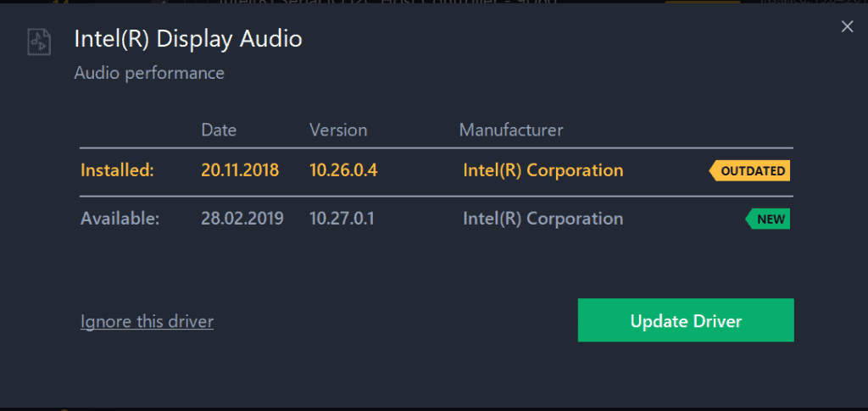
Task: Click the Ignore this driver link
Action: point(147,321)
